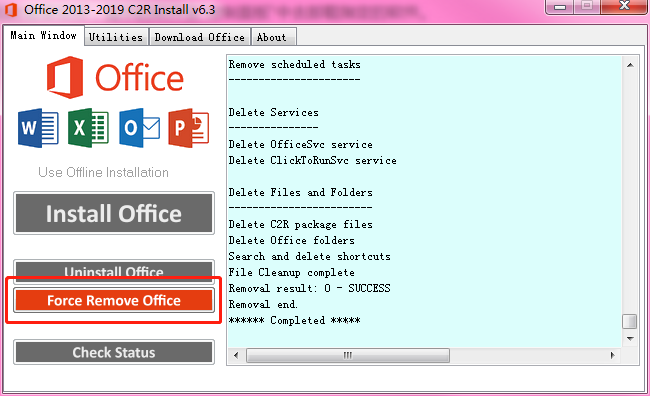Image resolution: width=650 pixels, height=396 pixels.
Task: Click the Use Offline Installation label
Action: 103,172
